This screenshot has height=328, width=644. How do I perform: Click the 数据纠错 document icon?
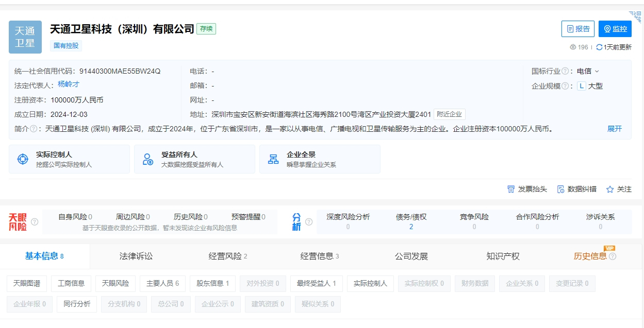tap(560, 189)
